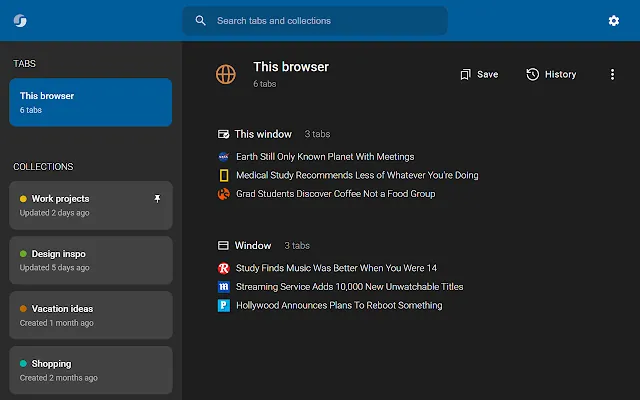Click the 3 tabs count beside Window
Image resolution: width=640 pixels, height=400 pixels.
pyautogui.click(x=297, y=246)
